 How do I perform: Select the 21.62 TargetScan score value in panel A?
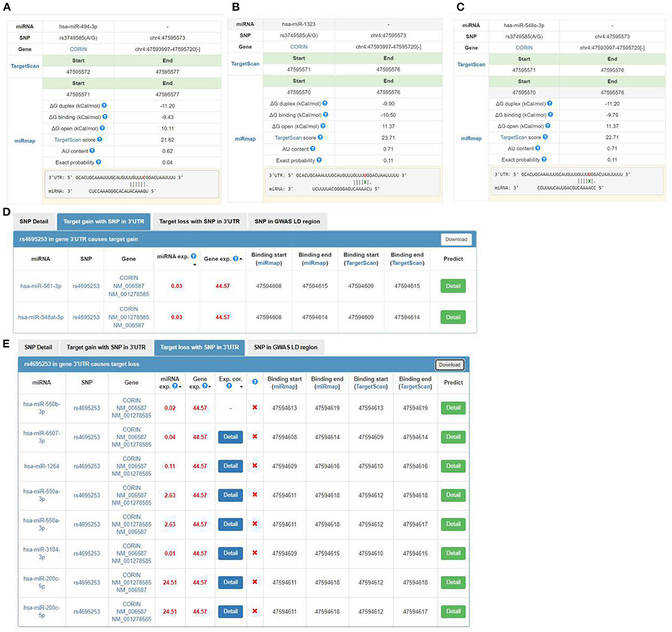[x=167, y=140]
